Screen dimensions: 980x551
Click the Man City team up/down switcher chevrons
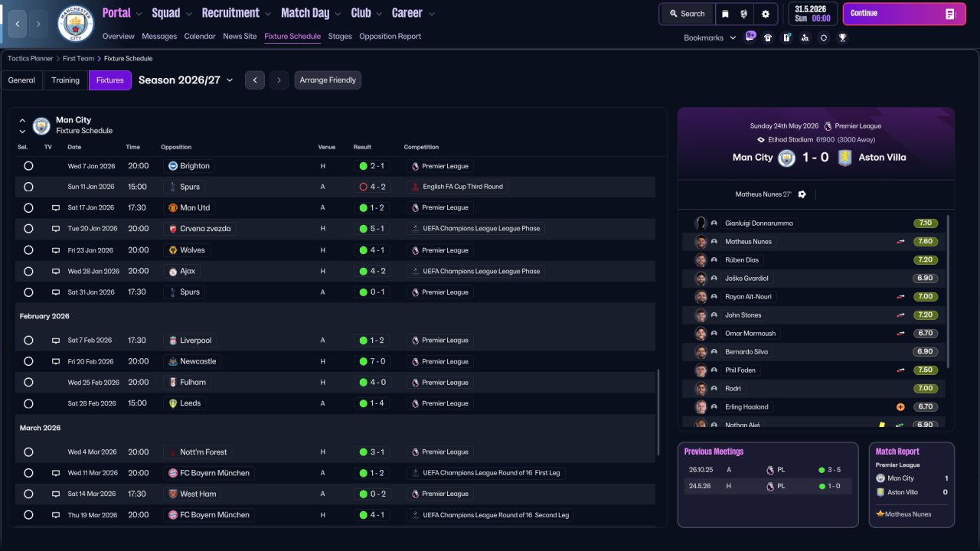[x=22, y=126]
